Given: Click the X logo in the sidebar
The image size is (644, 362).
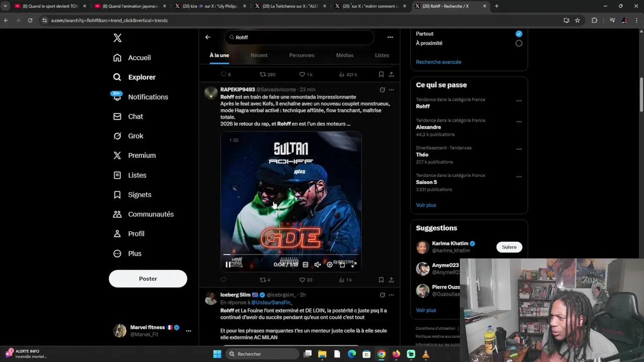Looking at the screenshot, I should [x=117, y=38].
